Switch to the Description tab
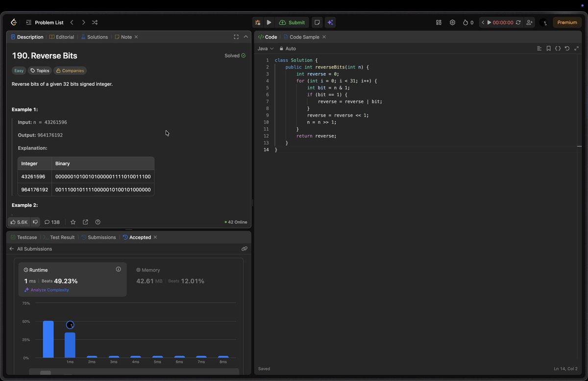This screenshot has width=588, height=381. [27, 37]
